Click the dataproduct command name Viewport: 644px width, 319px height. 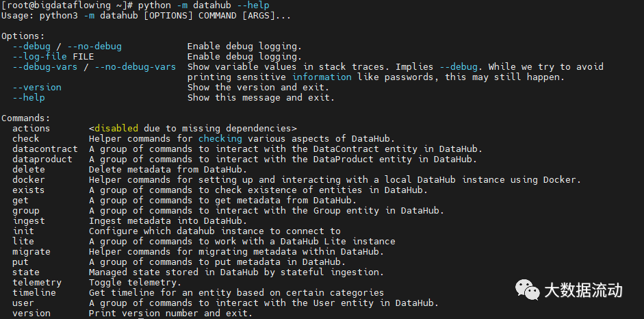[x=42, y=159]
